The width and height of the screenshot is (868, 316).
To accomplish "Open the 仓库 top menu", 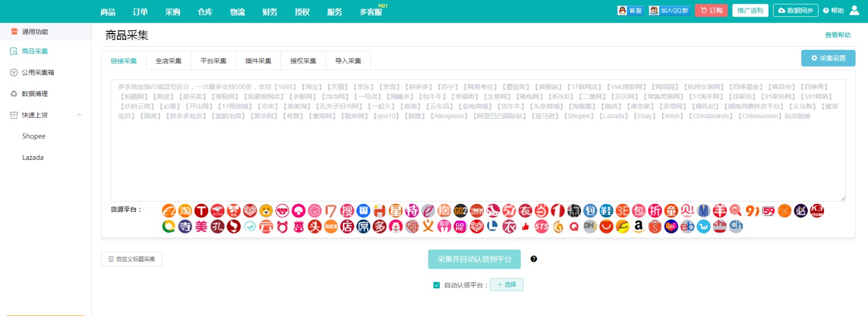I will [x=205, y=11].
